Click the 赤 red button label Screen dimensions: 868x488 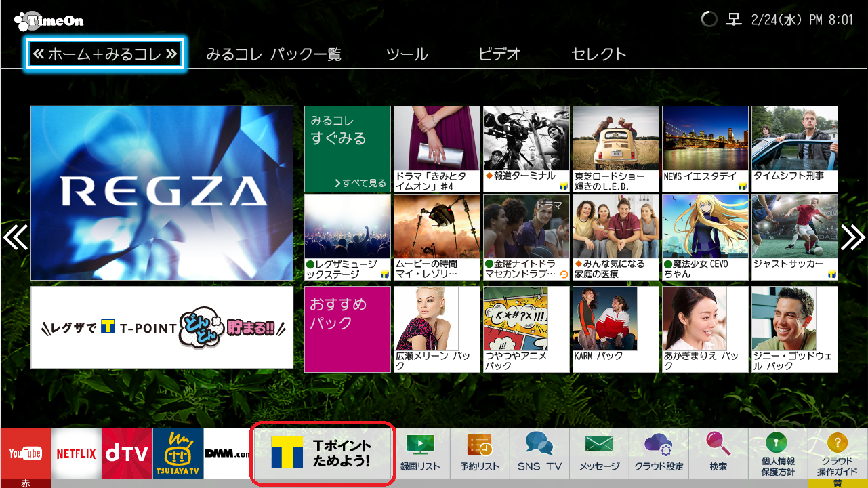(25, 483)
